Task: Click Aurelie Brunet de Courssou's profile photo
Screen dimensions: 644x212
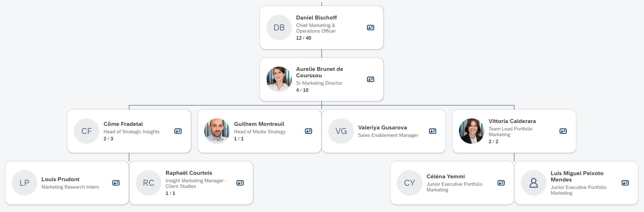Action: point(279,79)
